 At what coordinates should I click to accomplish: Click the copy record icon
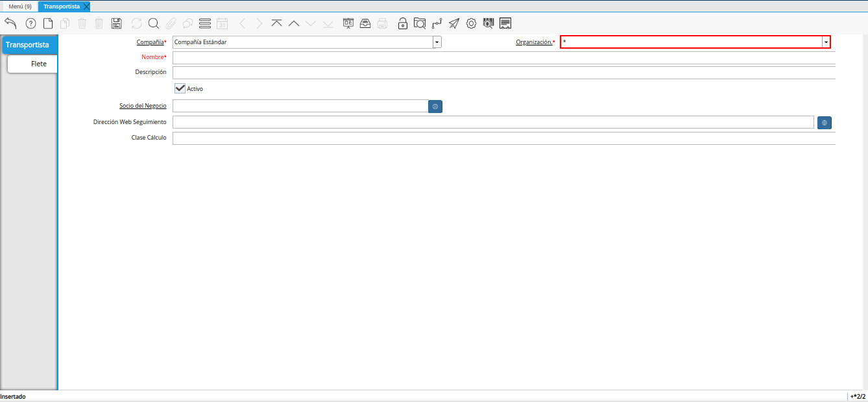point(65,23)
